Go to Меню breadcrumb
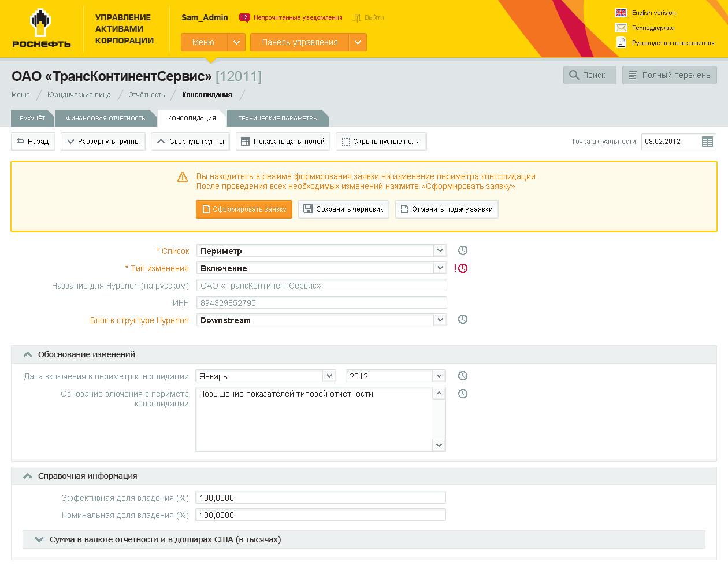 pos(21,95)
